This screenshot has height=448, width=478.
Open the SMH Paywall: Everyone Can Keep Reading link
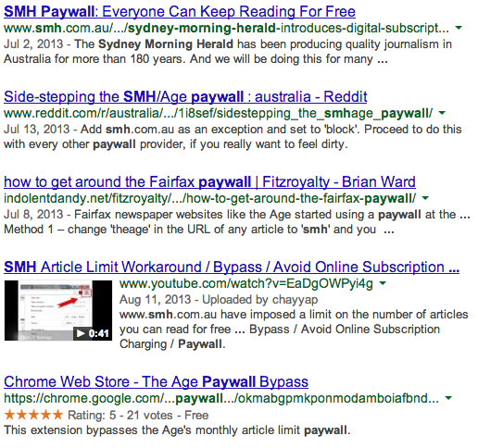[x=180, y=12]
